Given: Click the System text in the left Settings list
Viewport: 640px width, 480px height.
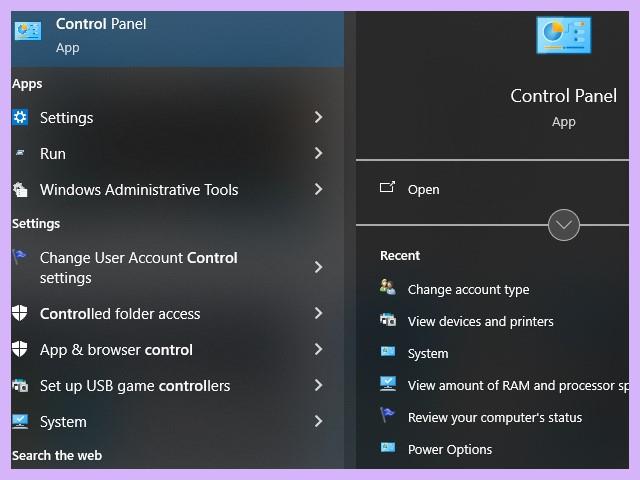Looking at the screenshot, I should pos(63,422).
